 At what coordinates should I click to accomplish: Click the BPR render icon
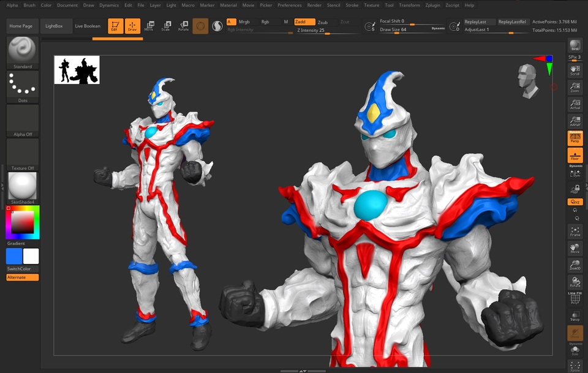click(x=575, y=45)
